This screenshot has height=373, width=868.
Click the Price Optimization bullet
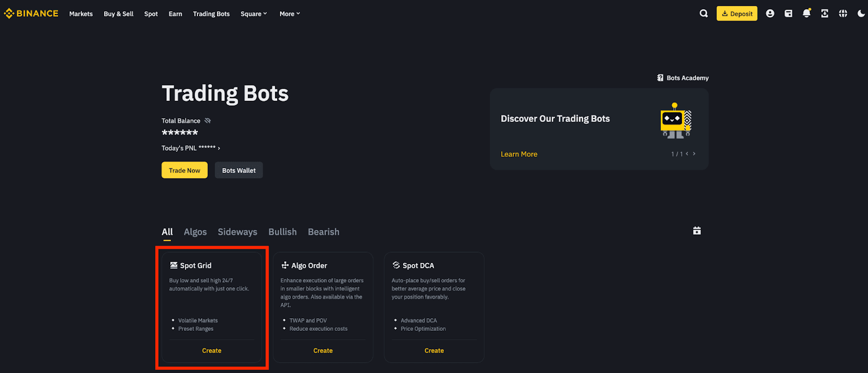tap(423, 329)
